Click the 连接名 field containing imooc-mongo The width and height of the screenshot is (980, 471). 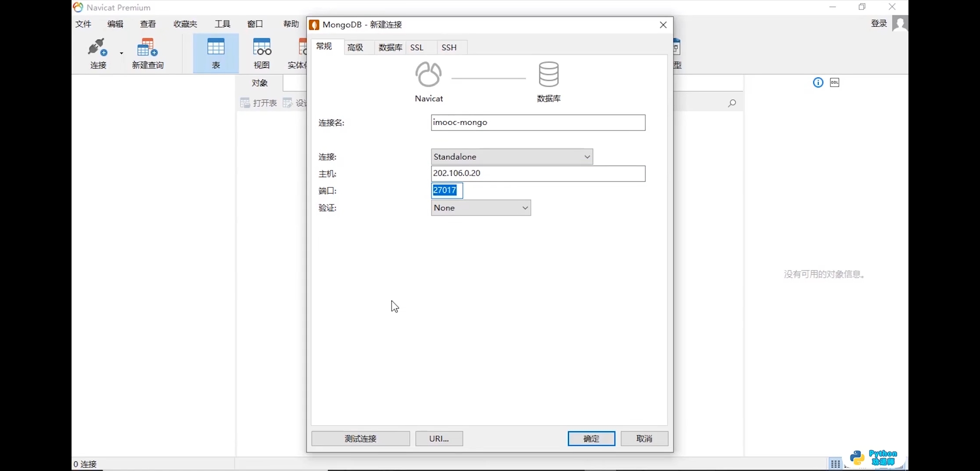(538, 123)
